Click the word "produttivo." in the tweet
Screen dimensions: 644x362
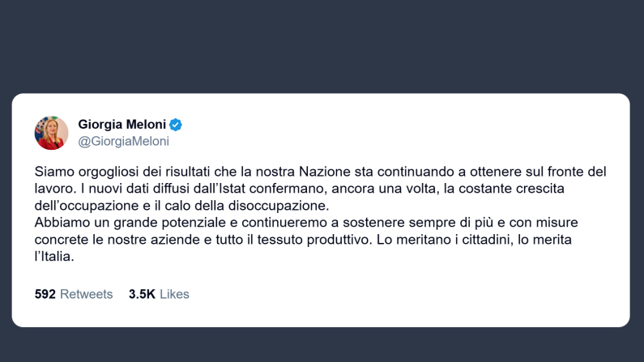[339, 239]
